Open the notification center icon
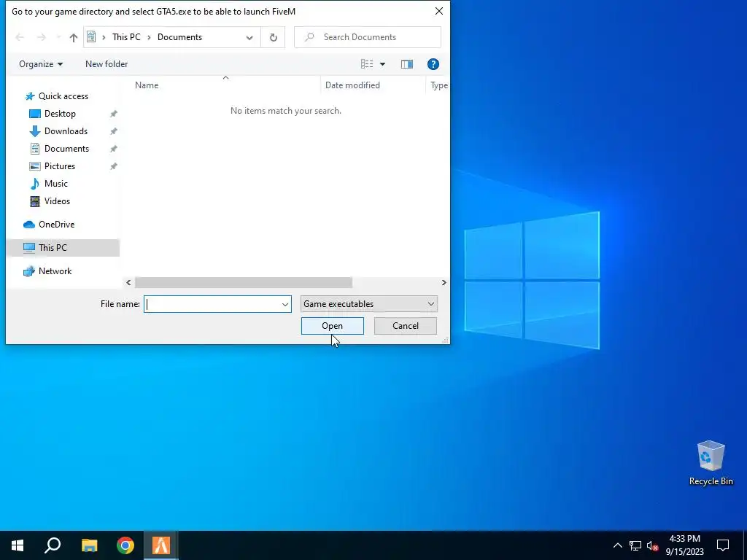This screenshot has height=560, width=747. [723, 545]
